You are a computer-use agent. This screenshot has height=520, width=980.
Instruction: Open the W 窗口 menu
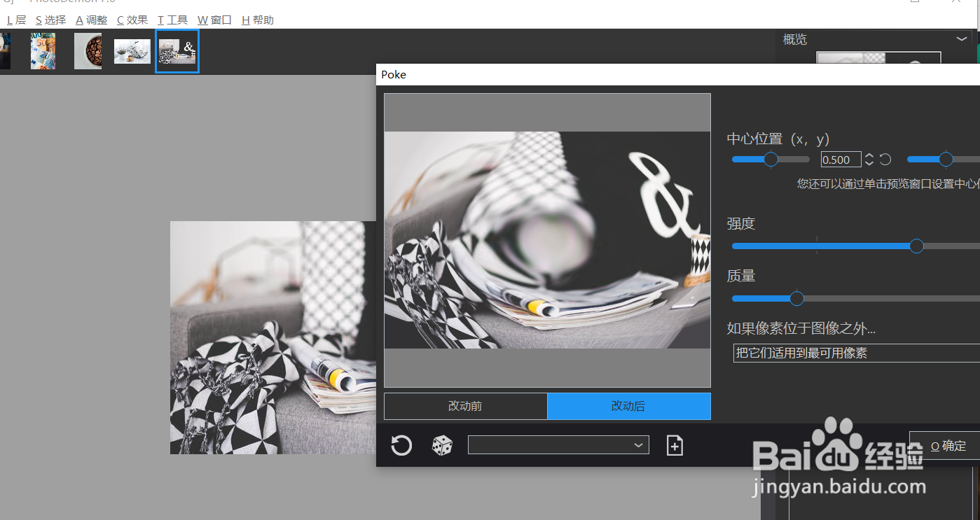pyautogui.click(x=214, y=20)
